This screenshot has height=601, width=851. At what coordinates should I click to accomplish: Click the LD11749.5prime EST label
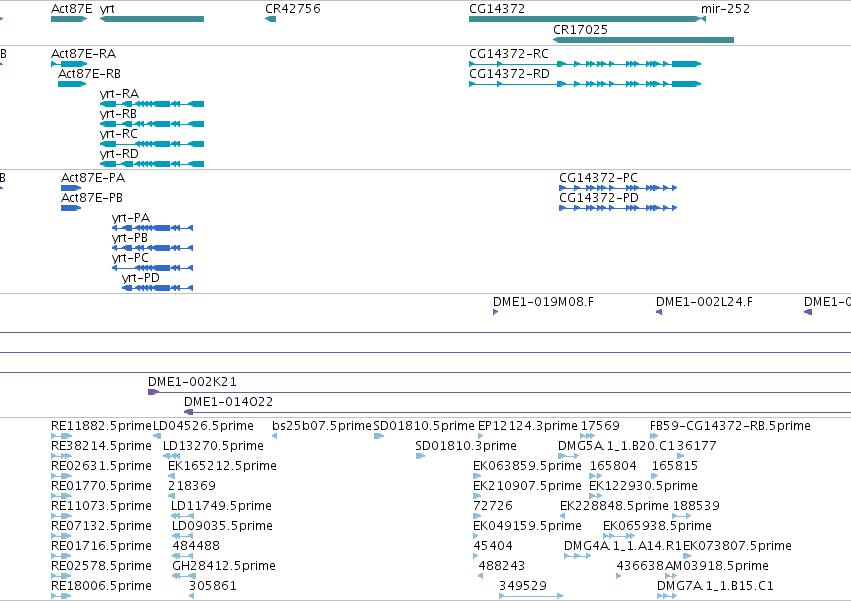(221, 506)
